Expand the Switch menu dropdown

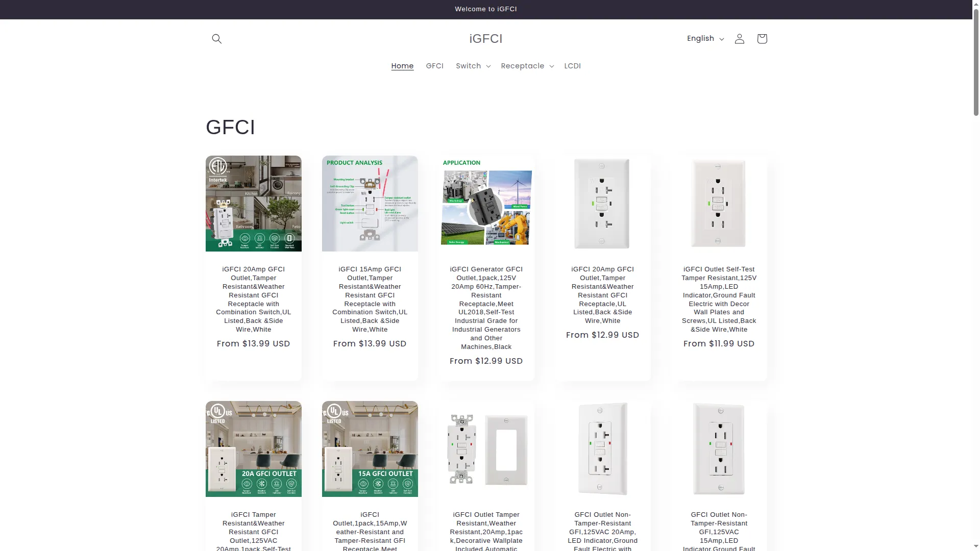(x=473, y=66)
